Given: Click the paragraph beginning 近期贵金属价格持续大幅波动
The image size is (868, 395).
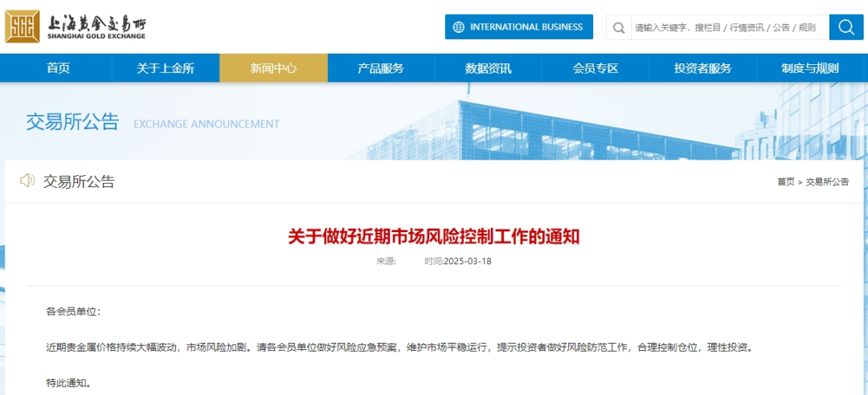Looking at the screenshot, I should [399, 348].
